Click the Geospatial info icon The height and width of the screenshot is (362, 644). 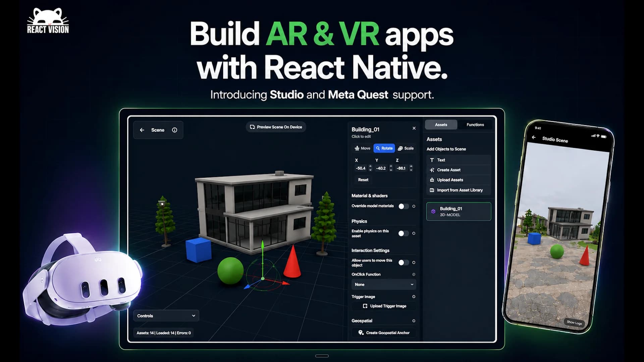click(414, 321)
